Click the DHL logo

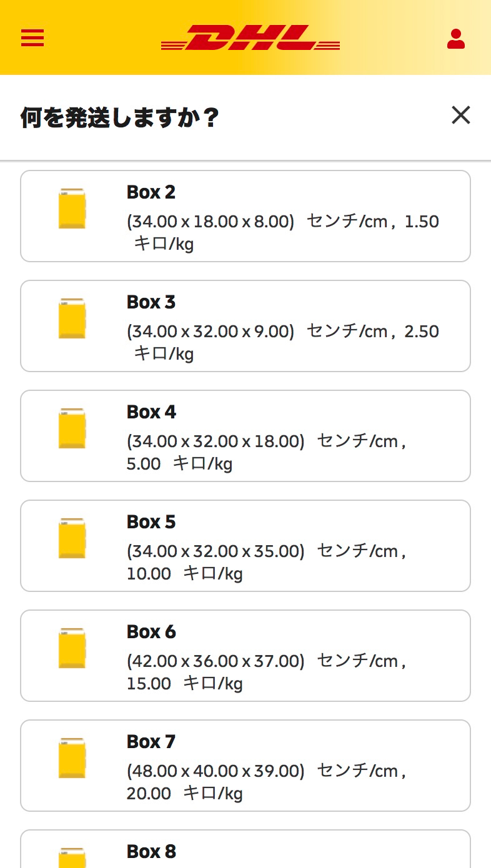click(x=250, y=38)
